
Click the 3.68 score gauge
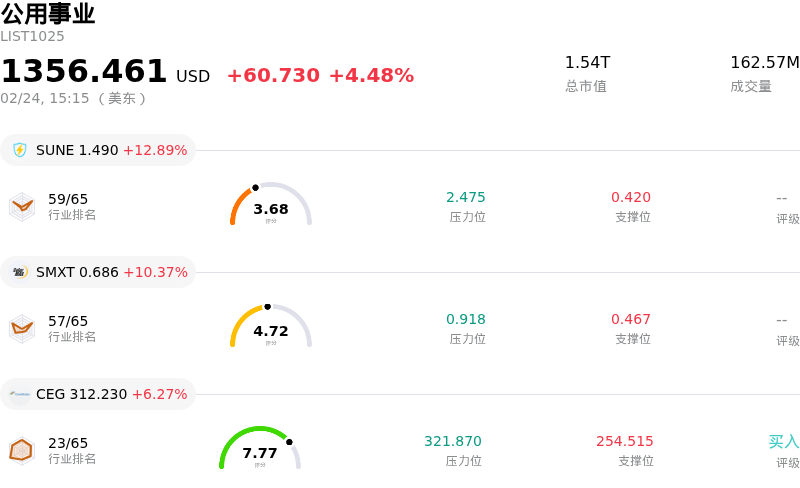click(x=271, y=206)
